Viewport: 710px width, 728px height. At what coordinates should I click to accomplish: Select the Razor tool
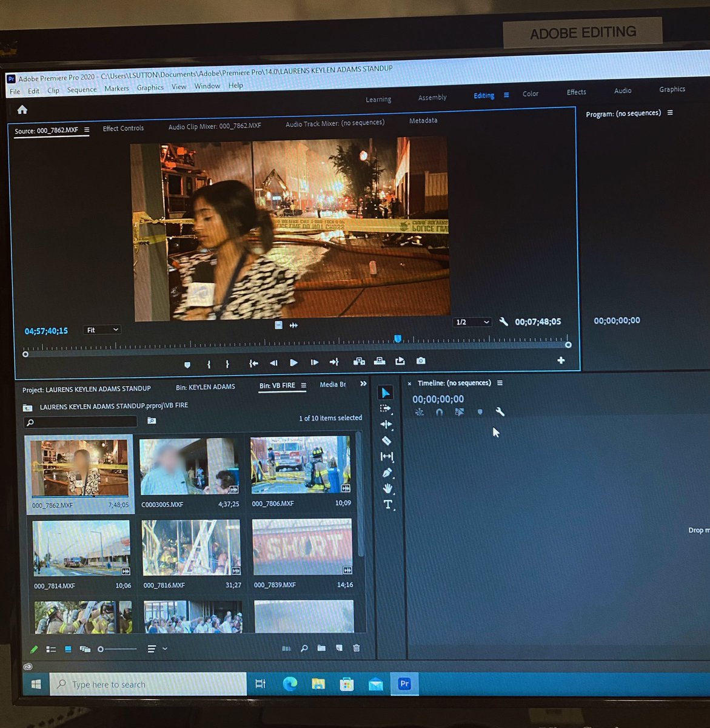click(387, 440)
